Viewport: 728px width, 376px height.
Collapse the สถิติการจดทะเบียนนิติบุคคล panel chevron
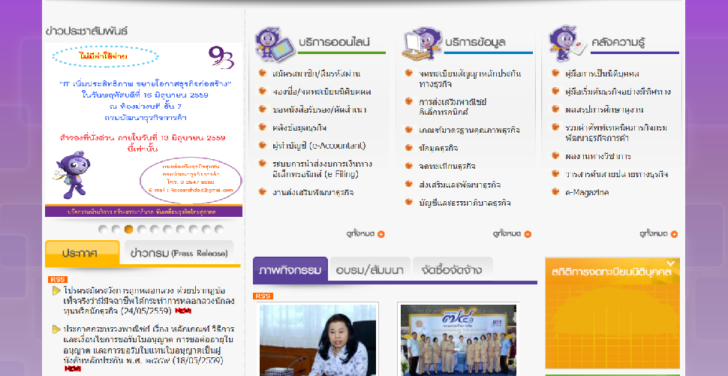point(670,264)
